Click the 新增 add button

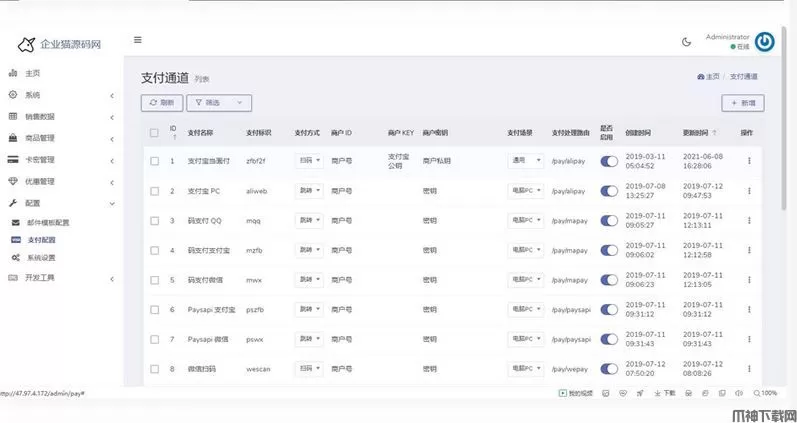743,102
